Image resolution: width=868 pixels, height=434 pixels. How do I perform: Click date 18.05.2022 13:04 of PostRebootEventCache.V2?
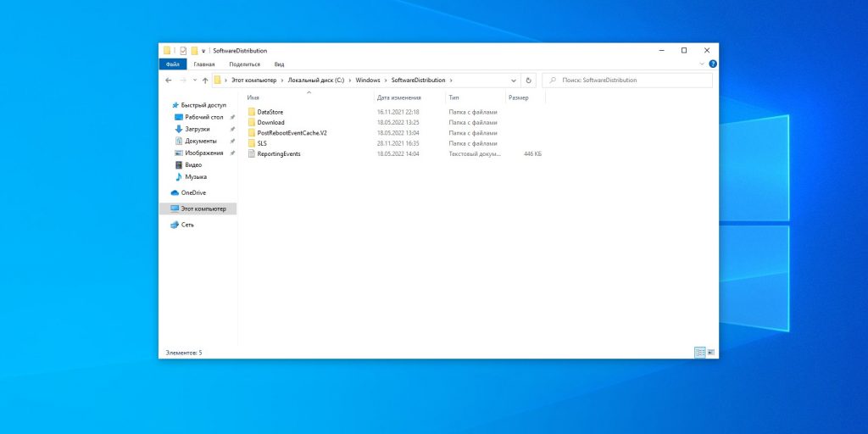point(398,133)
